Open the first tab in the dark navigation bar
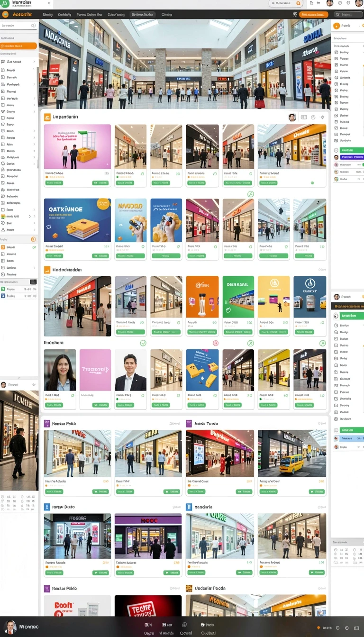364x637 pixels. 47,15
